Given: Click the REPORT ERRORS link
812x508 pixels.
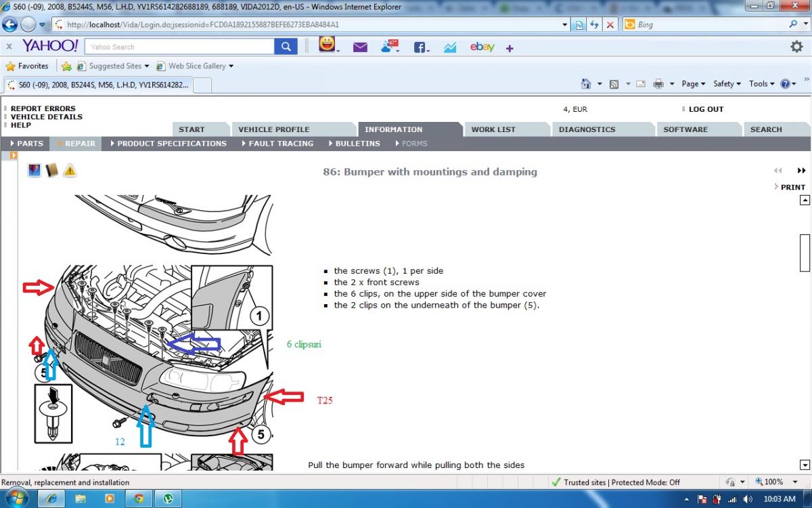Looking at the screenshot, I should (43, 108).
